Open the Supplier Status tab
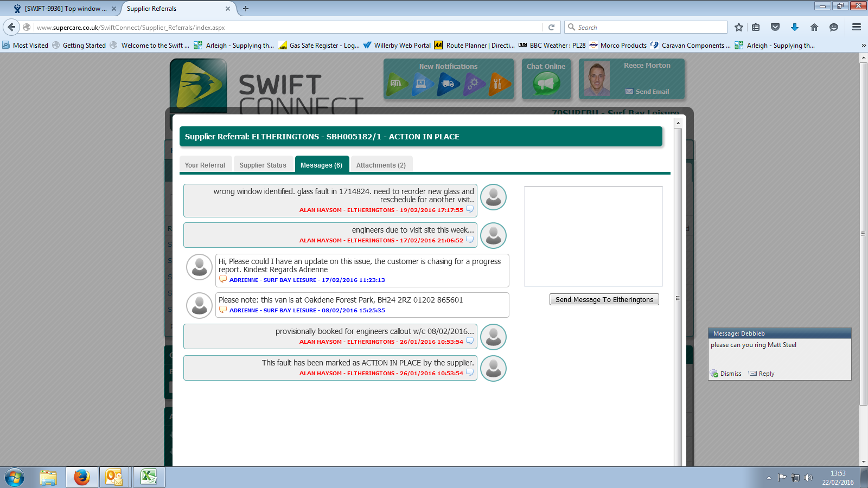The height and width of the screenshot is (488, 868). click(263, 165)
